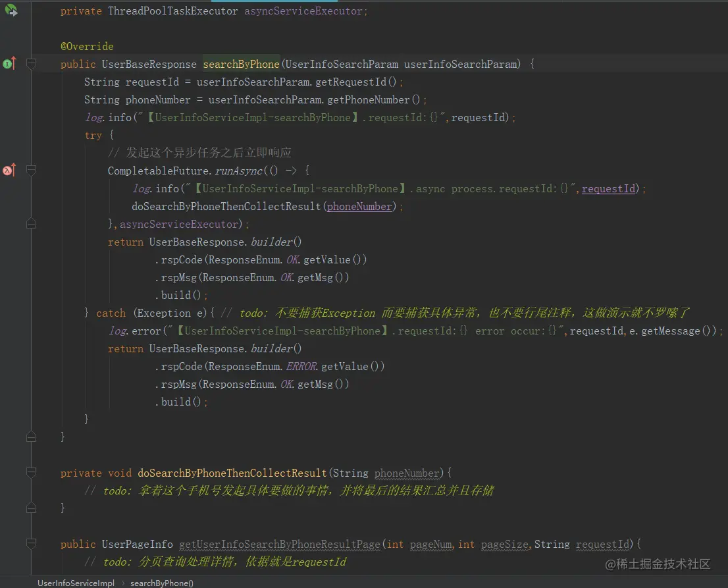Click the try keyword
Image resolution: width=728 pixels, height=588 pixels.
pyautogui.click(x=93, y=135)
